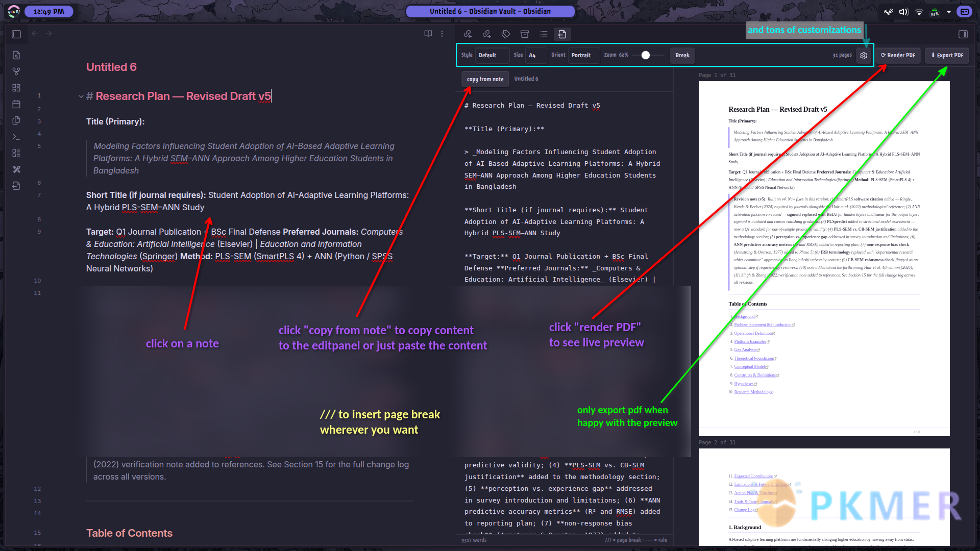Click the 12:49 PM clock

point(49,11)
